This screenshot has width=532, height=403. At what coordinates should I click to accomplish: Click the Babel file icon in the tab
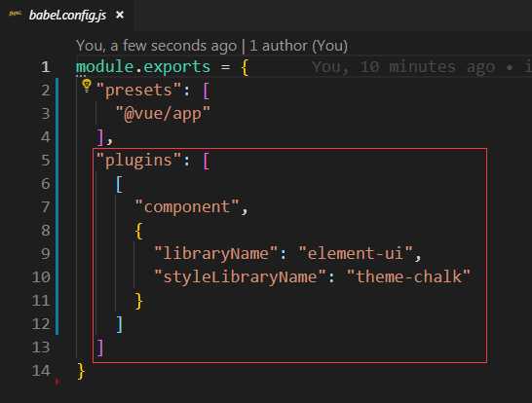pos(16,14)
